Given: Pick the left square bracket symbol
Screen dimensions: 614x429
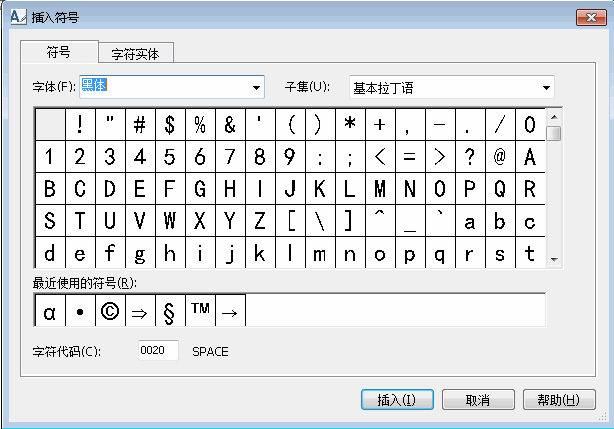Looking at the screenshot, I should (291, 220).
